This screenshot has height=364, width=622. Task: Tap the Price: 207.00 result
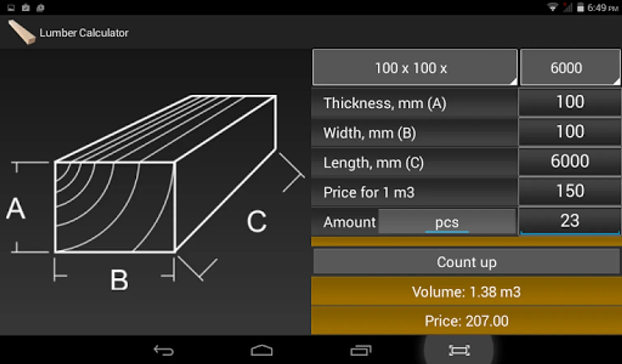coord(466,321)
